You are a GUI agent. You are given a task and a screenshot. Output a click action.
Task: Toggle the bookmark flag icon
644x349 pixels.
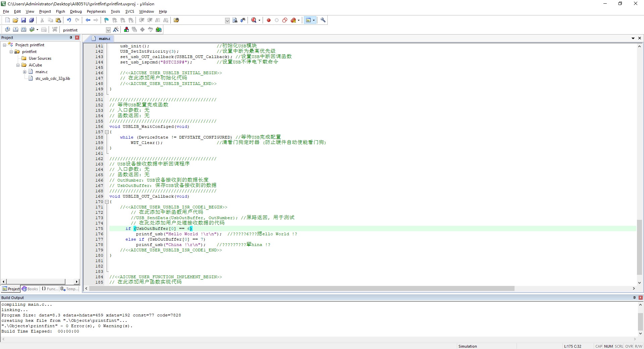tap(106, 20)
